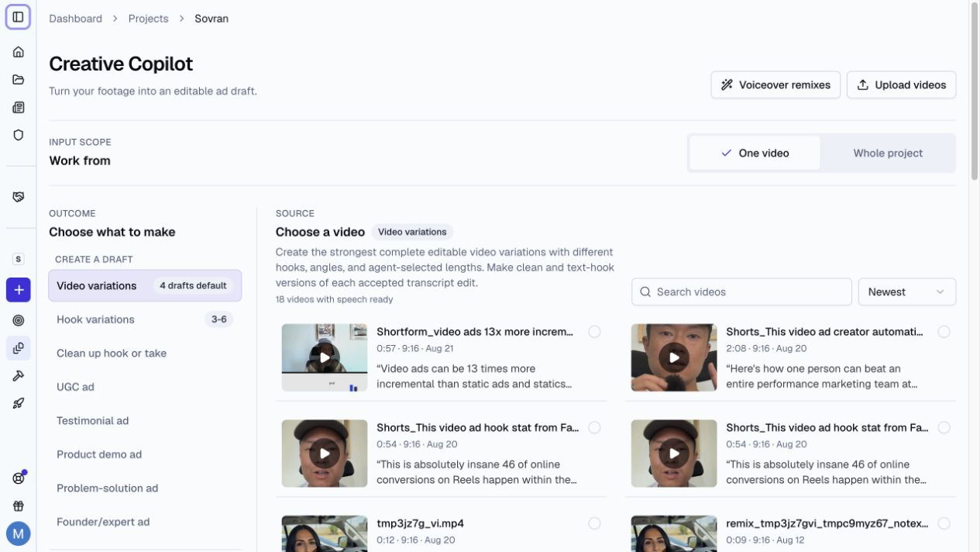Select radio for tmp3jz7g_vi.mp4
The height and width of the screenshot is (552, 980).
coord(594,524)
